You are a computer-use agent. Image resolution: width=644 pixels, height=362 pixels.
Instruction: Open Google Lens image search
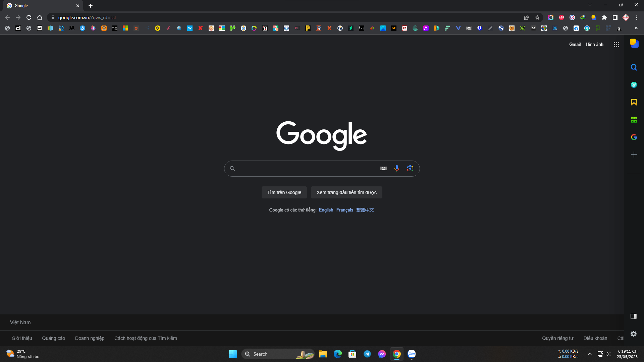410,168
